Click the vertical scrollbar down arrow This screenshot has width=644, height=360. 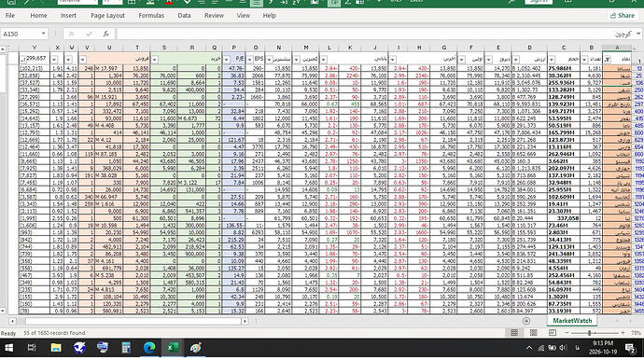3,311
